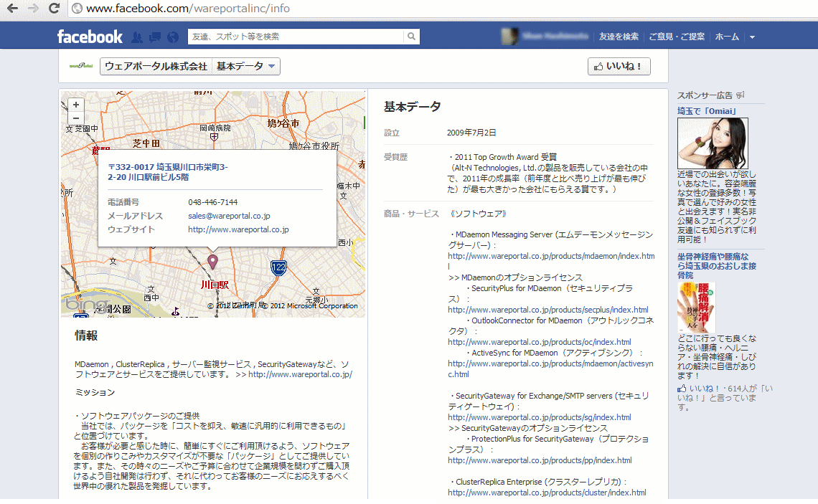Image resolution: width=818 pixels, height=504 pixels.
Task: Click the map location pin marker
Action: (212, 261)
